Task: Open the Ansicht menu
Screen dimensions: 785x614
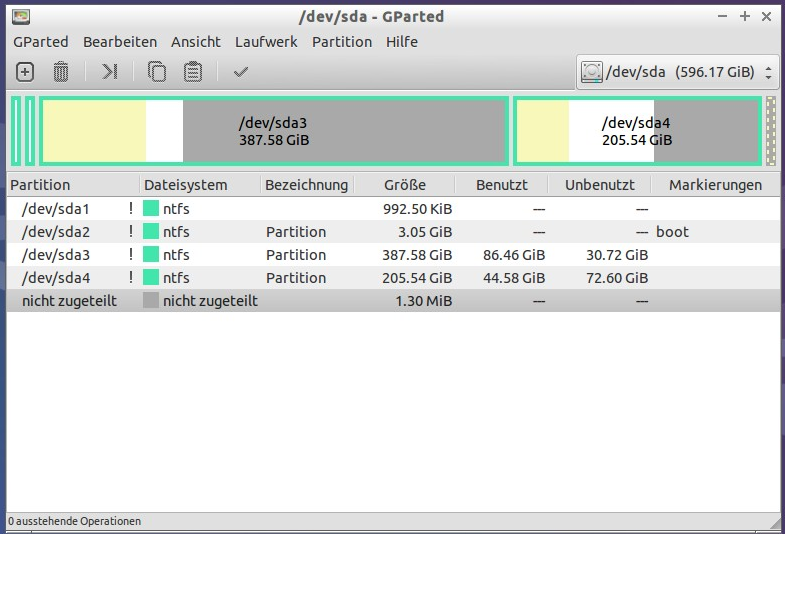Action: (x=196, y=42)
